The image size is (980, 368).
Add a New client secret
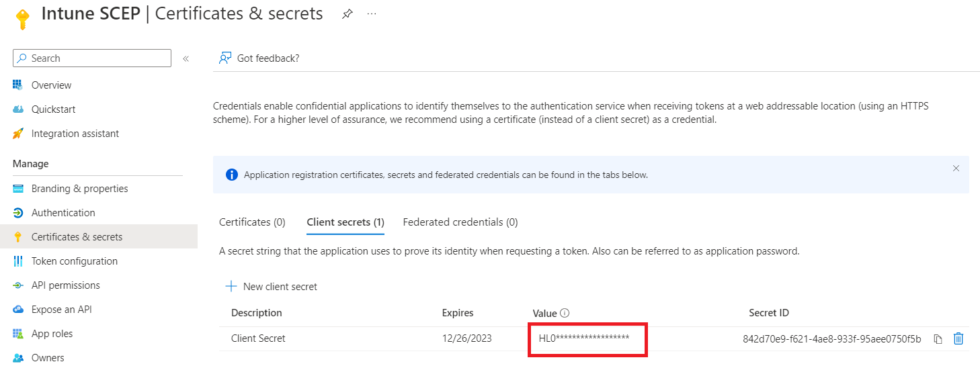tap(271, 287)
